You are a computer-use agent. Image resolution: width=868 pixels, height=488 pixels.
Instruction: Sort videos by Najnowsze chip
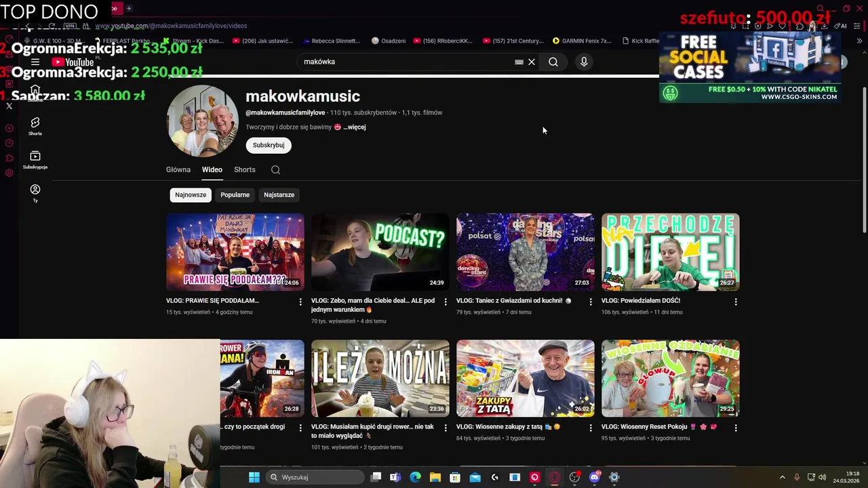click(x=191, y=195)
